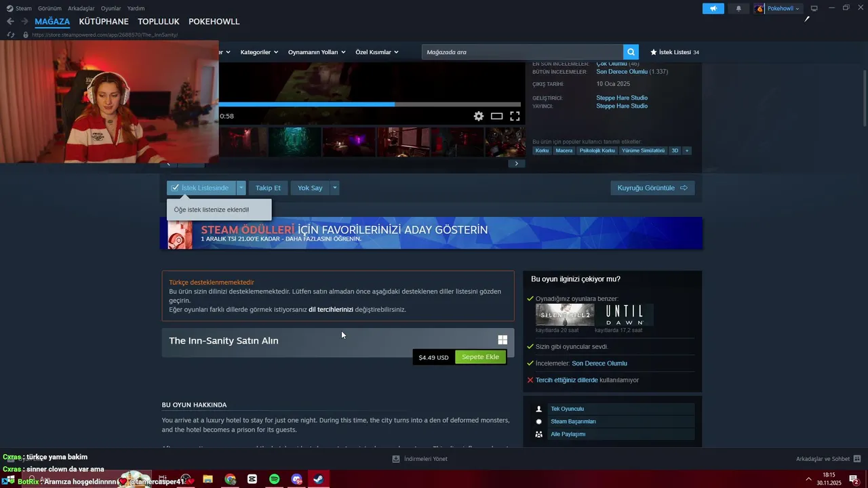Viewport: 868px width, 488px height.
Task: Open File Explorer from taskbar
Action: coord(208,479)
